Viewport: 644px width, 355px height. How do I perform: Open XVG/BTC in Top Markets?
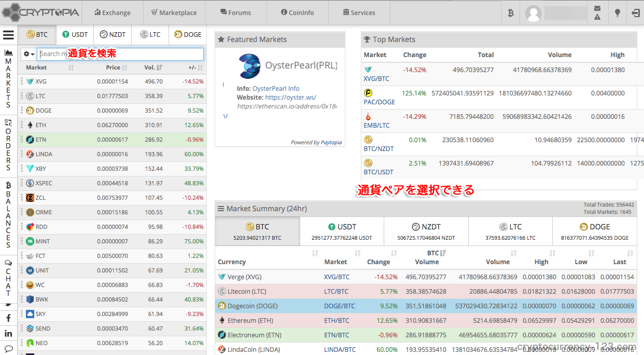tap(376, 79)
